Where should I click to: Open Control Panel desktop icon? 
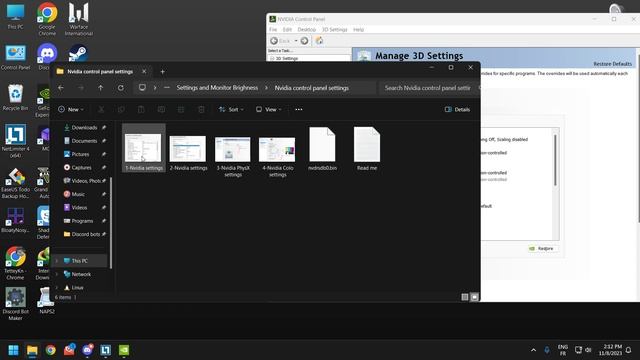coord(16,57)
